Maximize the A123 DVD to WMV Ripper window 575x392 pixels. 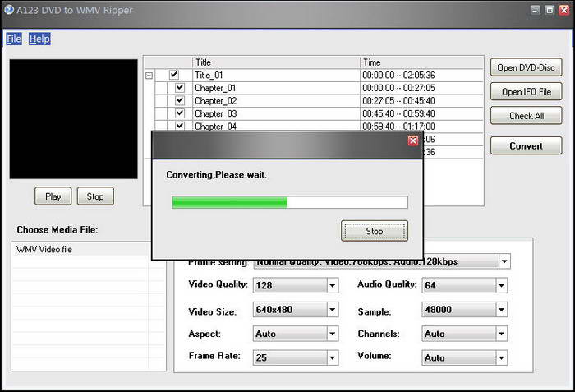(550, 10)
